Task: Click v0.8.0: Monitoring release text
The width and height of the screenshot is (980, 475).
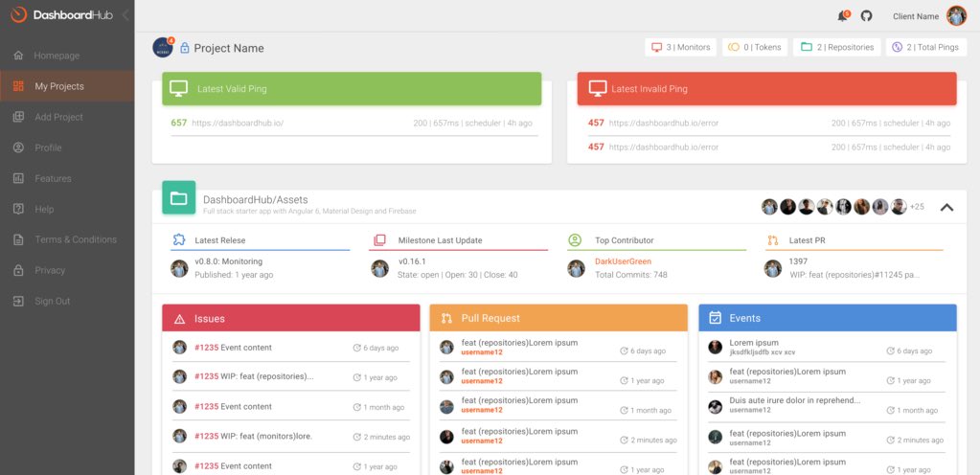Action: [x=228, y=261]
